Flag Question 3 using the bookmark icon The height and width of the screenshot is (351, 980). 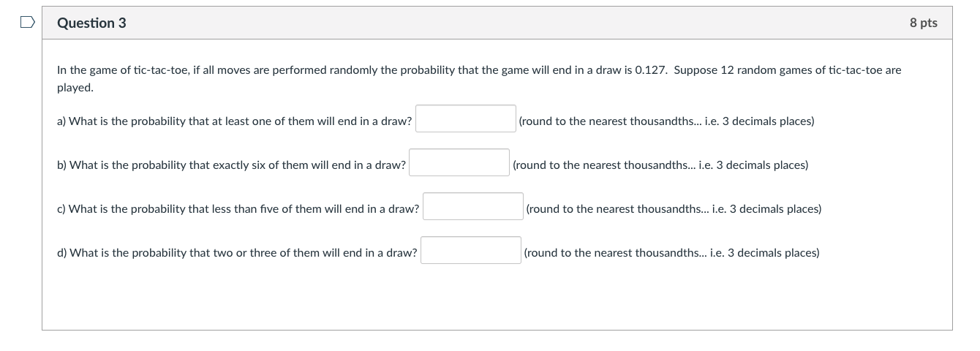click(x=27, y=23)
